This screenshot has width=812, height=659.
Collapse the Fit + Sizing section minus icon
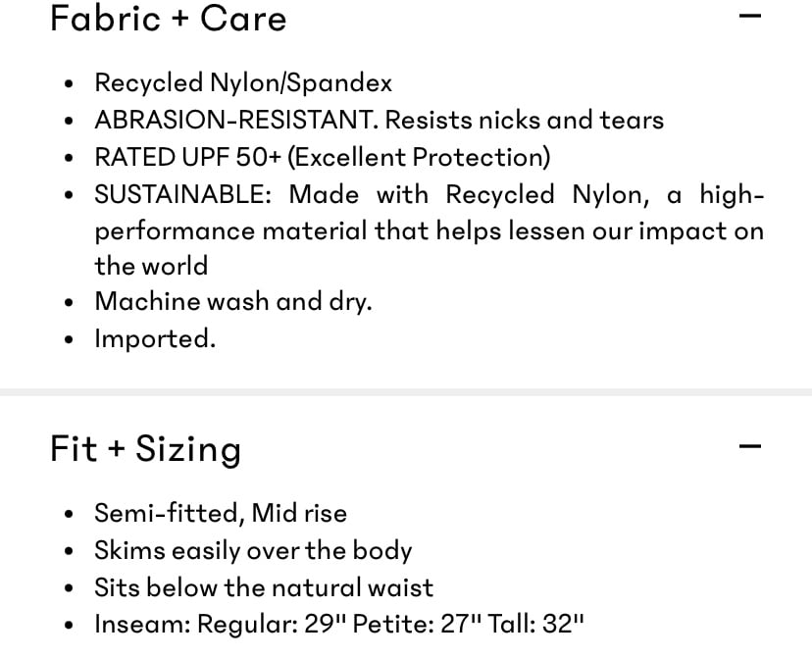point(750,446)
